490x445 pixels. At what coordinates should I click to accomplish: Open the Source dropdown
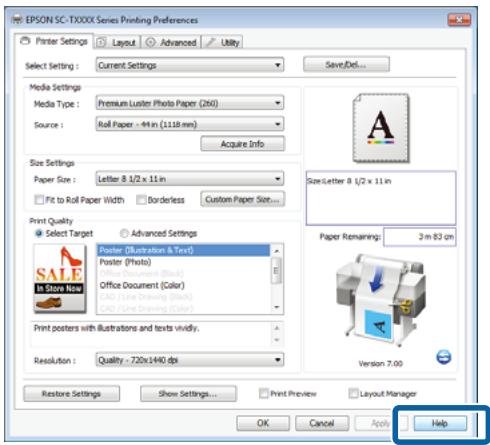190,124
